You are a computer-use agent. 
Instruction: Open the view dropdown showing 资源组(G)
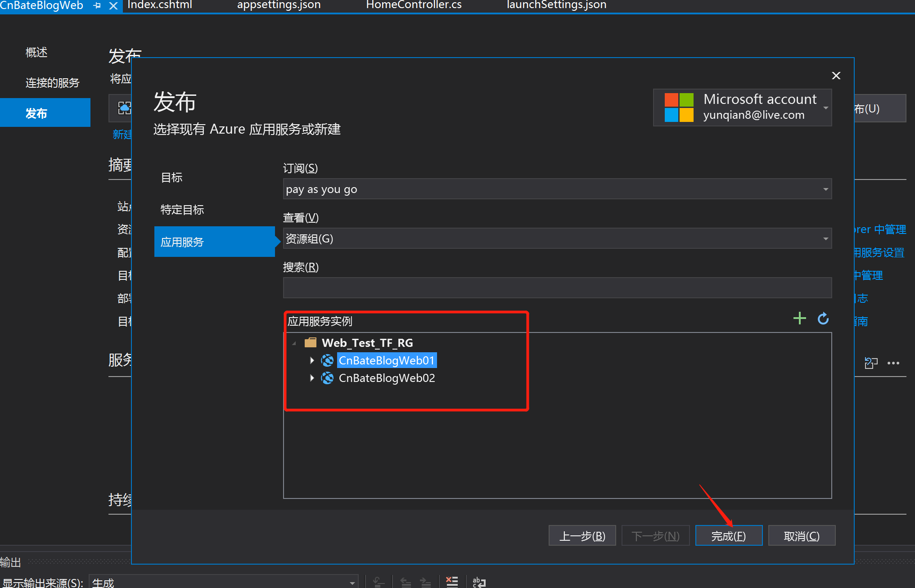coord(557,238)
